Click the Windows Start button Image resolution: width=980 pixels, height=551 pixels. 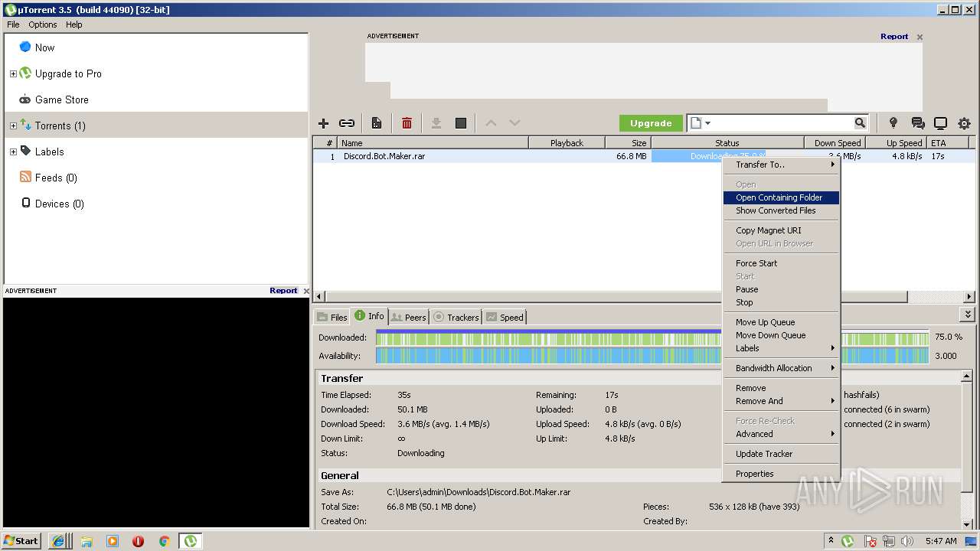pos(21,541)
